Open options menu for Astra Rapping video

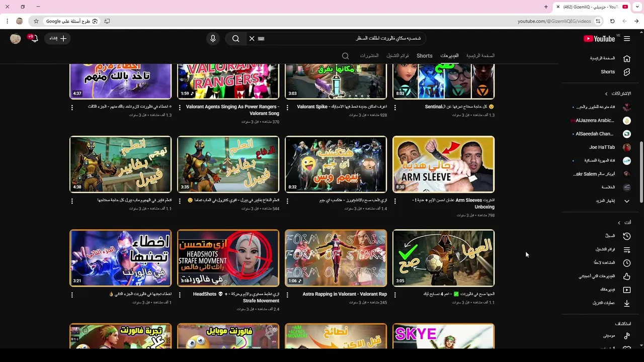[287, 295]
